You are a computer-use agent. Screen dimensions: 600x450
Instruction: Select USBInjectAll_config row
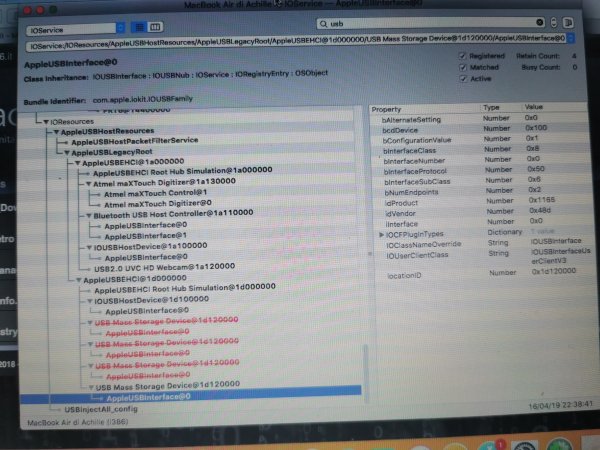pyautogui.click(x=101, y=409)
